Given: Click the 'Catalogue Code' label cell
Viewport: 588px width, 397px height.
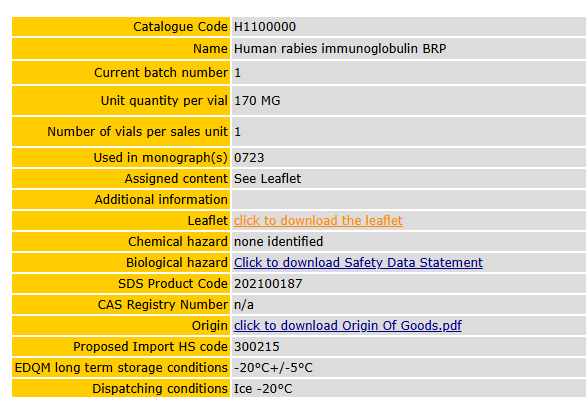Looking at the screenshot, I should pos(121,27).
